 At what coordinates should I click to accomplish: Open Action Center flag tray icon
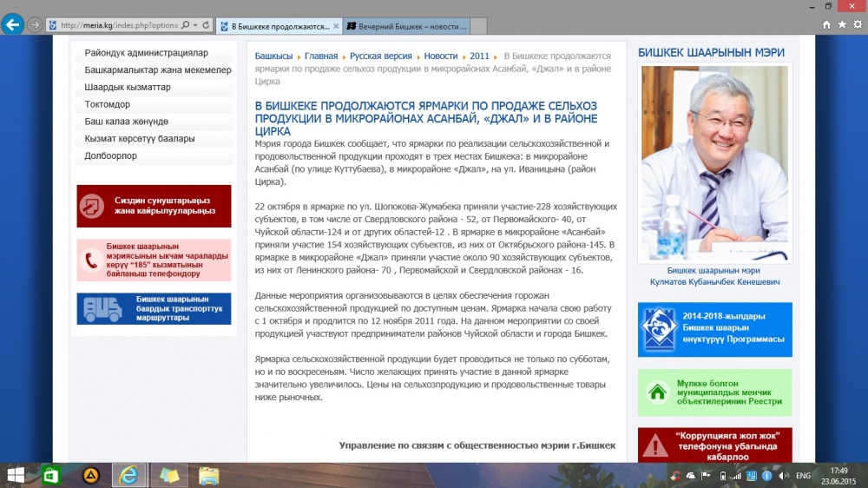coord(706,475)
